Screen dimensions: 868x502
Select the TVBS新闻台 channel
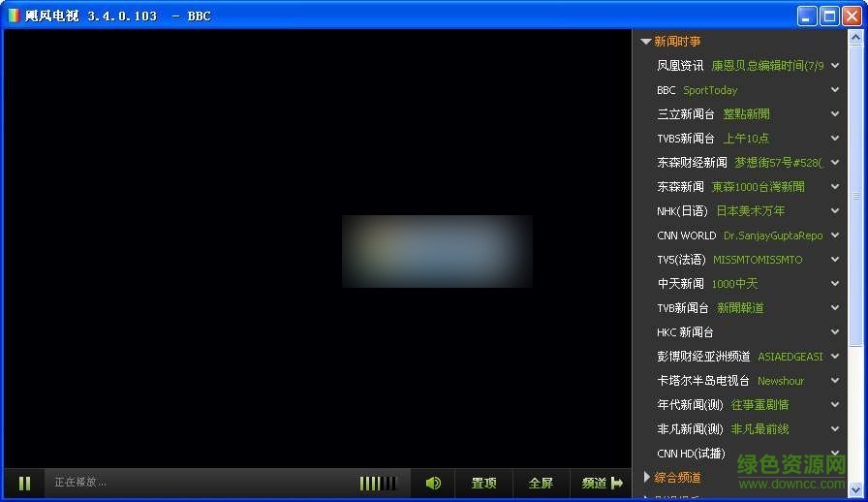coord(686,139)
